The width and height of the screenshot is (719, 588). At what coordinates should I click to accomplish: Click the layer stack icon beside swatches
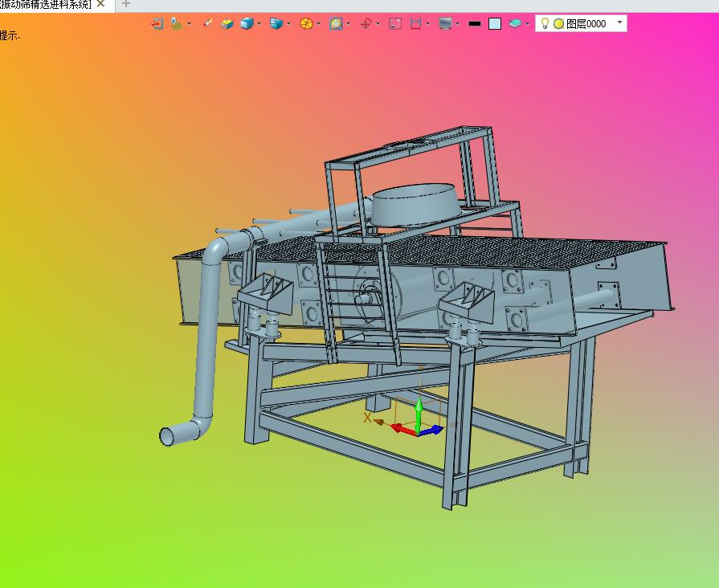tap(515, 23)
